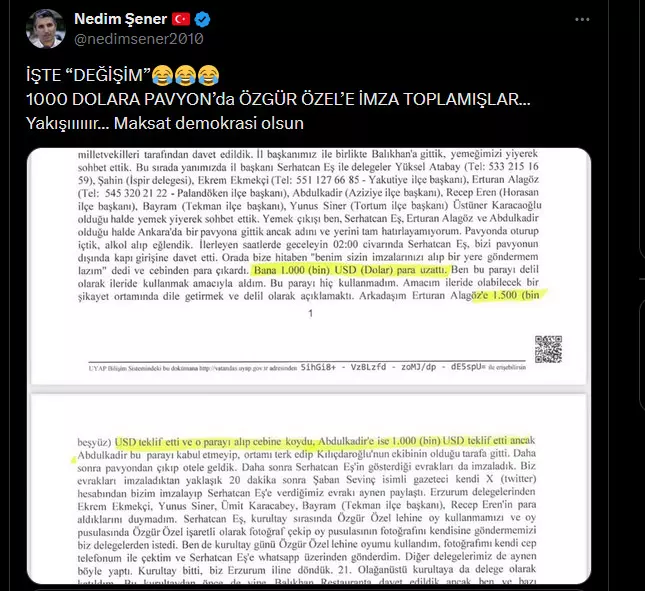This screenshot has width=645, height=591.
Task: Open the top document page image
Action: coord(309,266)
